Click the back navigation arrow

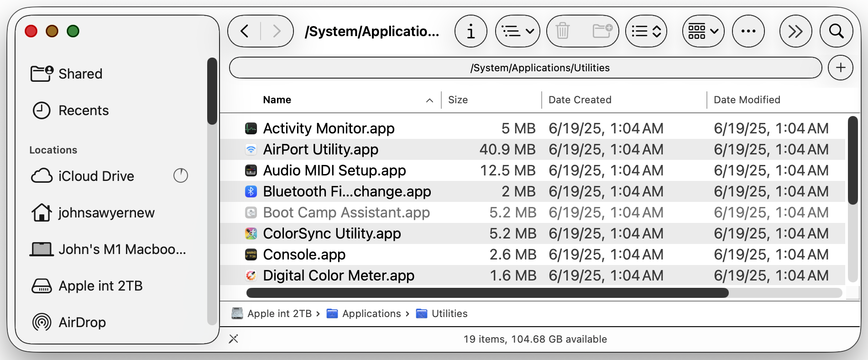pos(245,32)
